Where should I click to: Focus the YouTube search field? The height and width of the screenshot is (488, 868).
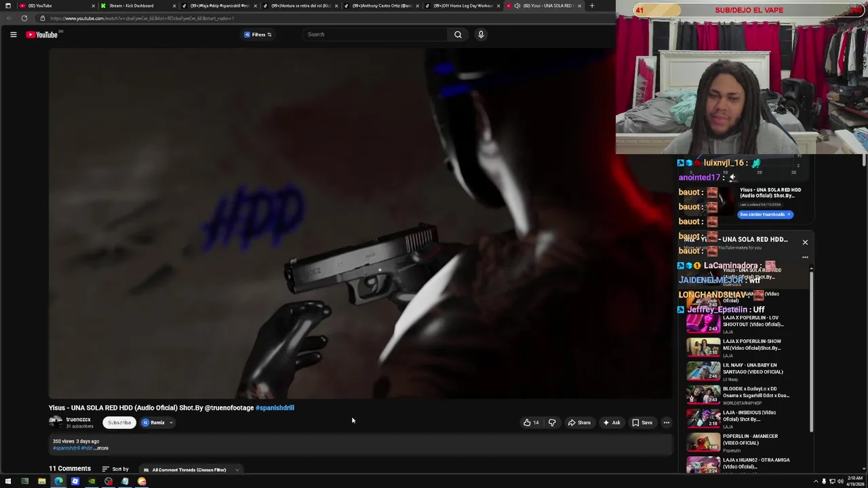(375, 35)
